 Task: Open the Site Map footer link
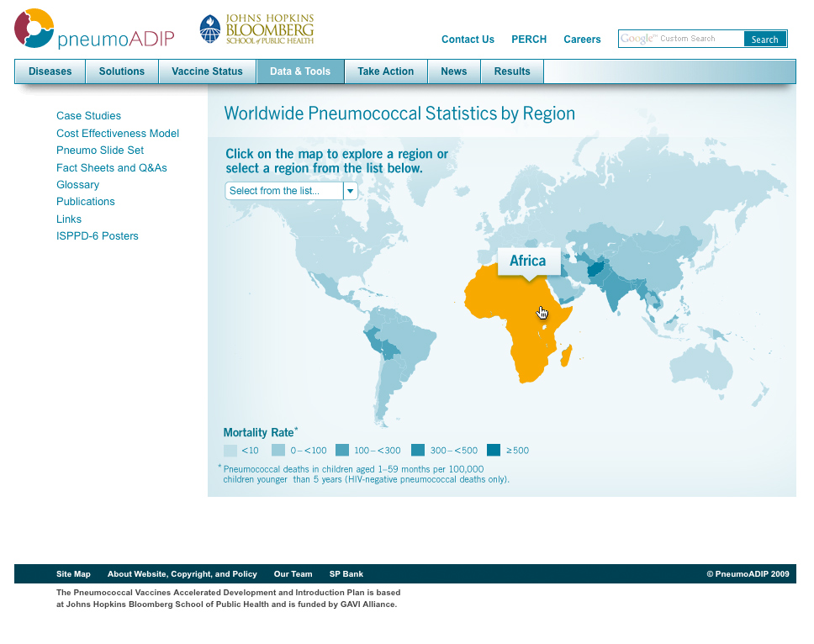pyautogui.click(x=73, y=574)
